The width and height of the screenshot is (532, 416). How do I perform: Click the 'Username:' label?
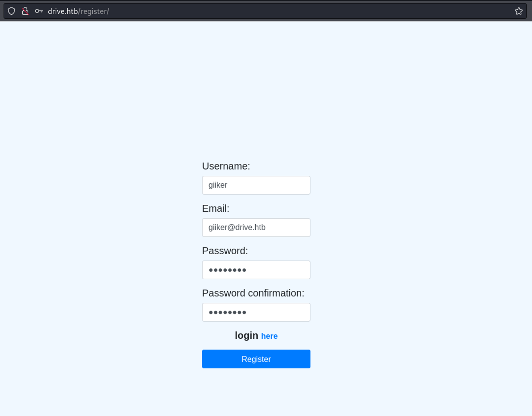tap(226, 166)
